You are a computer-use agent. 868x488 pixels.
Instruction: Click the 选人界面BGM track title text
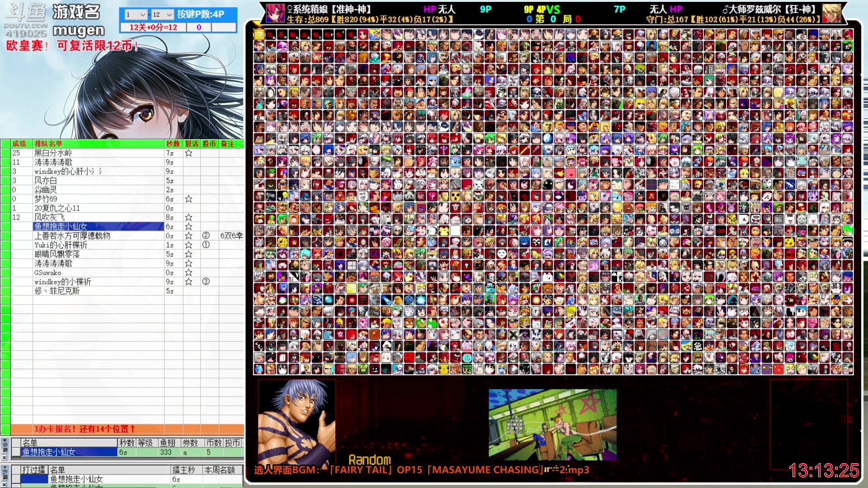click(421, 470)
